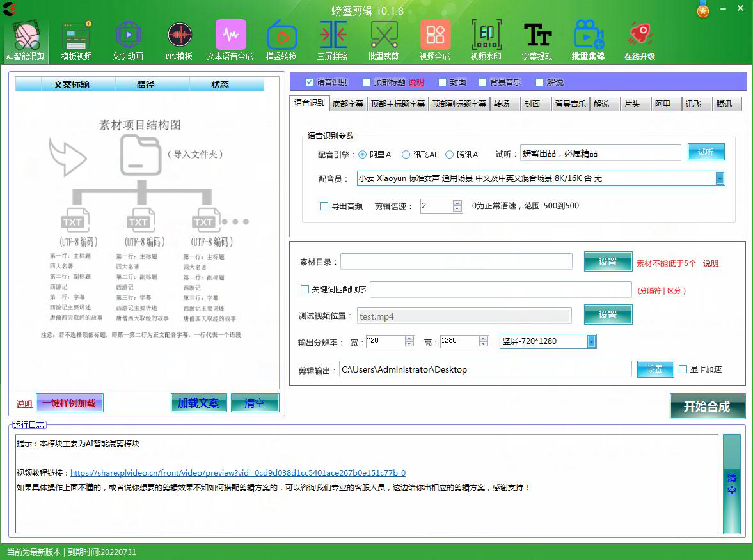
Task: Open the 三屏拼接 triple-screen tool
Action: click(x=333, y=38)
